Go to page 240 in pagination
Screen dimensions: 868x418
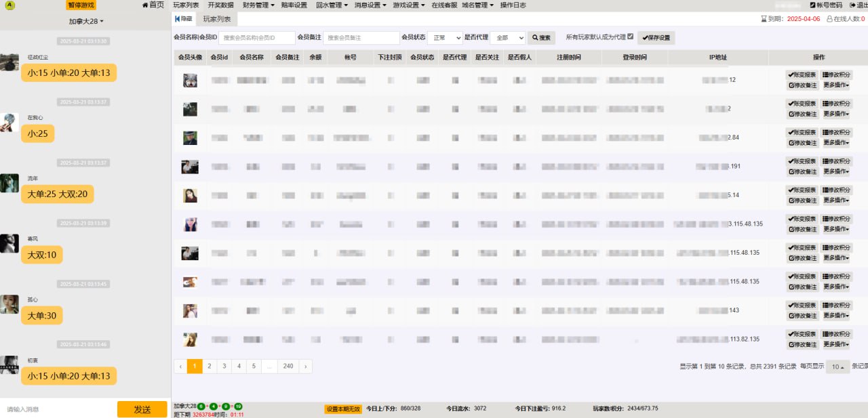(288, 366)
